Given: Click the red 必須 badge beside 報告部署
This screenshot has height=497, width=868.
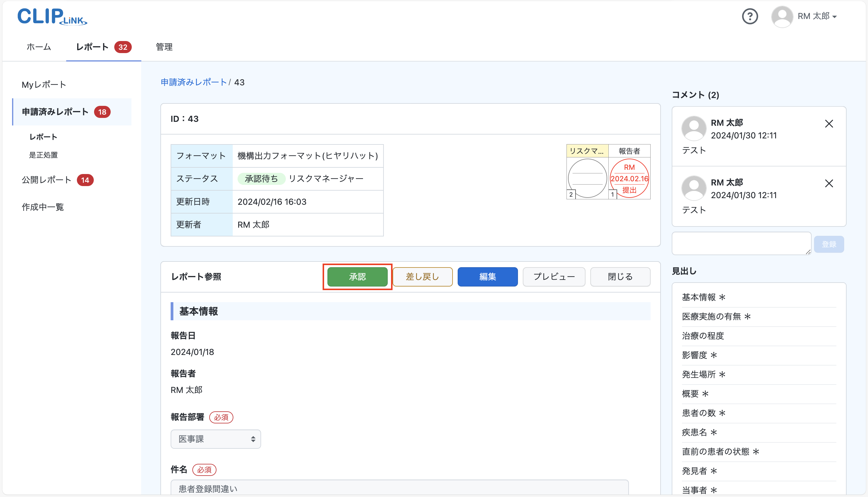Looking at the screenshot, I should pos(221,417).
